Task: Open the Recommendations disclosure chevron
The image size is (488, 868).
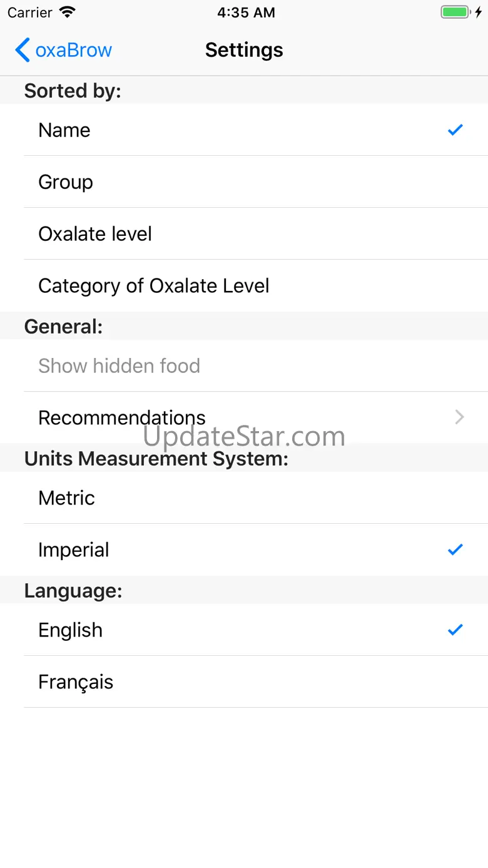Action: (x=460, y=417)
